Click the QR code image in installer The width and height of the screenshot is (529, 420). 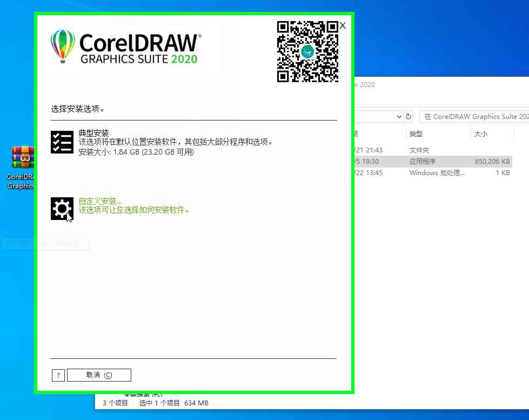[307, 51]
